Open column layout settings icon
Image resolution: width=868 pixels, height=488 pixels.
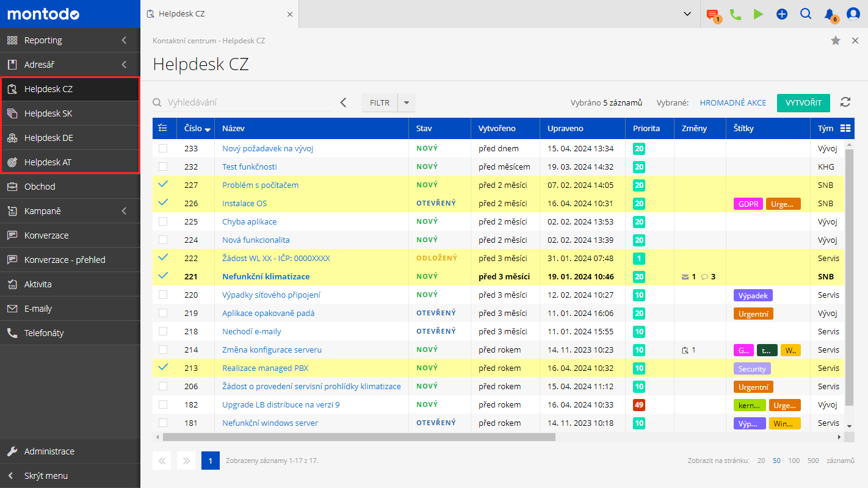[845, 128]
